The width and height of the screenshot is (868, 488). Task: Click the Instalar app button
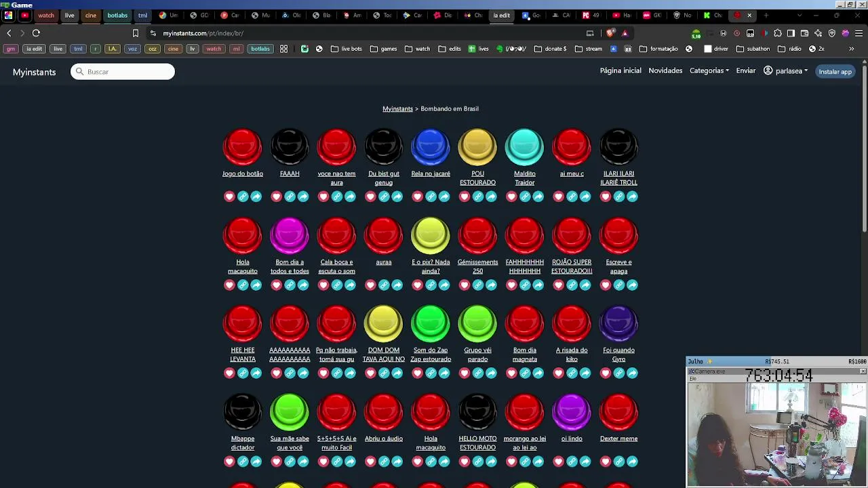(x=835, y=71)
